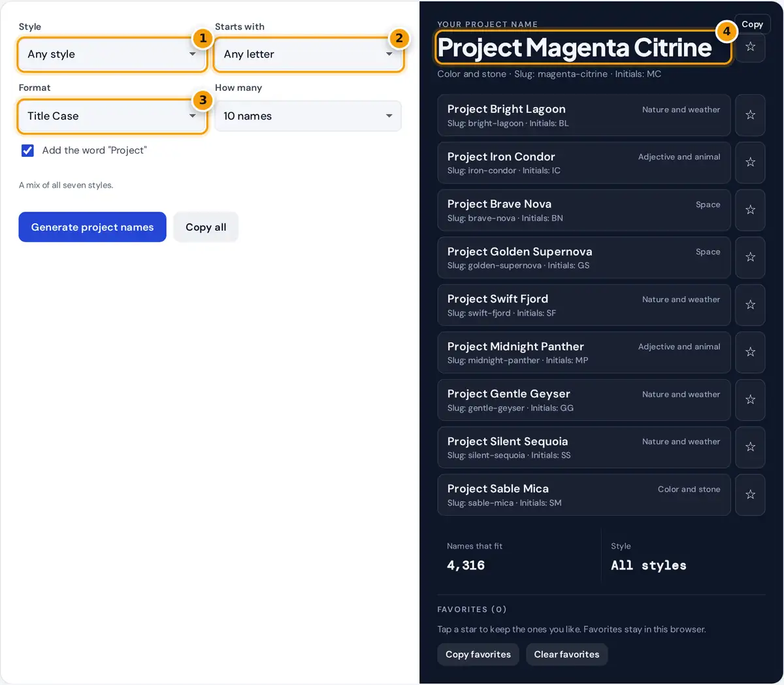Click the Project Gentle Geyser name text
This screenshot has width=784, height=685.
[509, 393]
